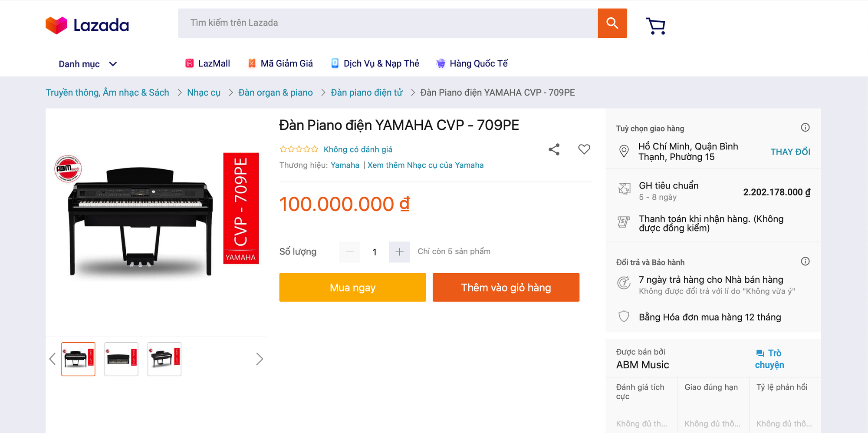Click the Mua ngay button

click(x=352, y=288)
